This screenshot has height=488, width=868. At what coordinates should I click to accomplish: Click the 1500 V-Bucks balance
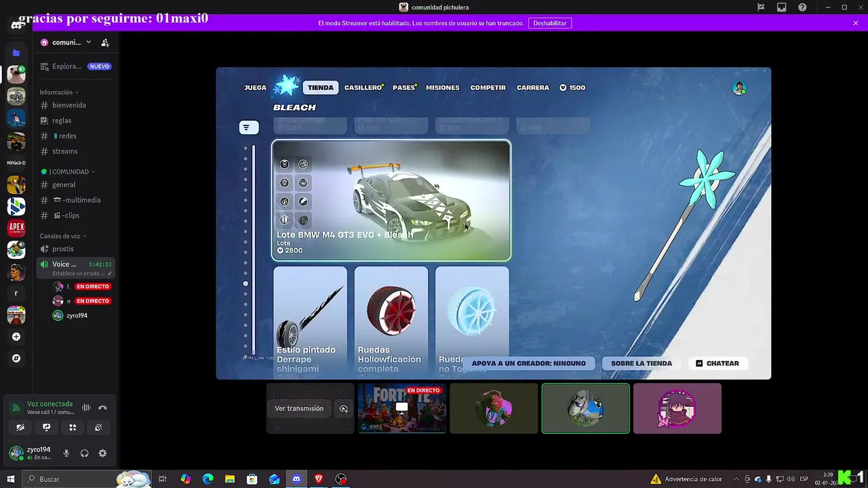click(572, 87)
